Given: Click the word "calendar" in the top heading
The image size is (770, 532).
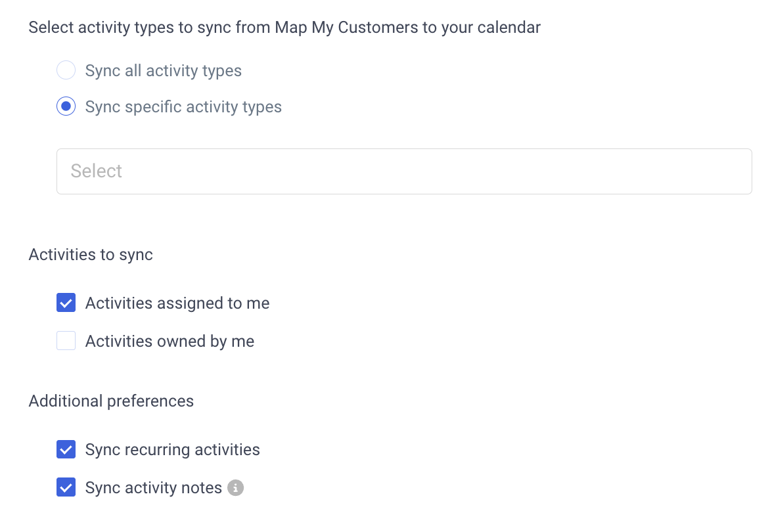Looking at the screenshot, I should pyautogui.click(x=509, y=27).
